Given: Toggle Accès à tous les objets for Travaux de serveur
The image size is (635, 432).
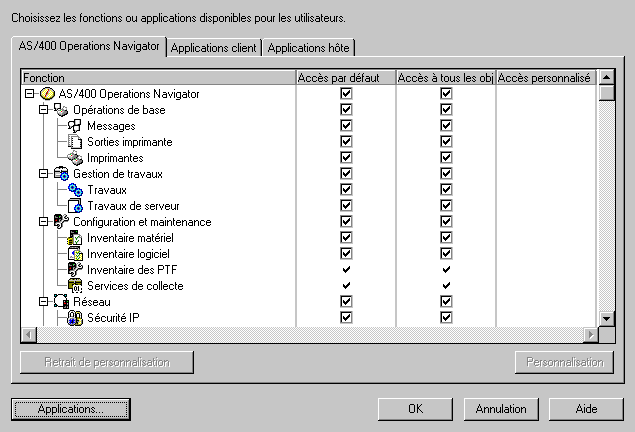Looking at the screenshot, I should point(446,206).
